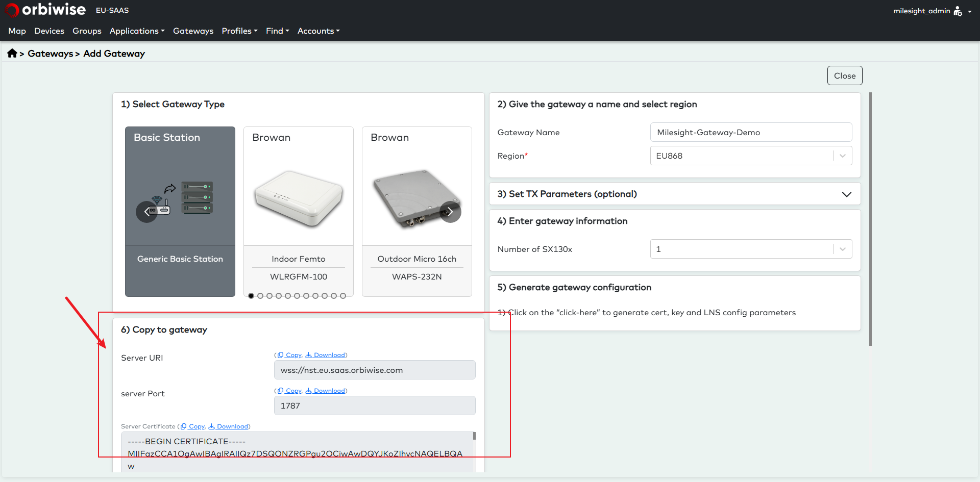Image resolution: width=980 pixels, height=482 pixels.
Task: Click the right panel vertical scrollbar
Action: click(x=870, y=219)
